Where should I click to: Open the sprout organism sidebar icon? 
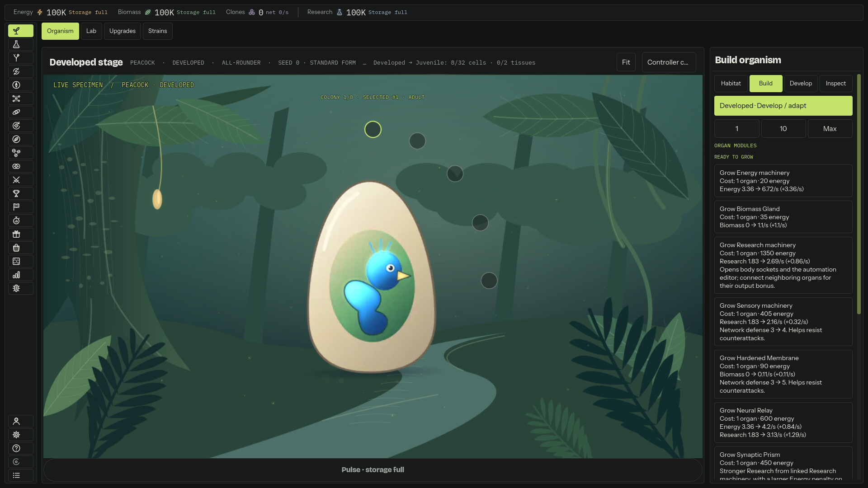pyautogui.click(x=20, y=31)
